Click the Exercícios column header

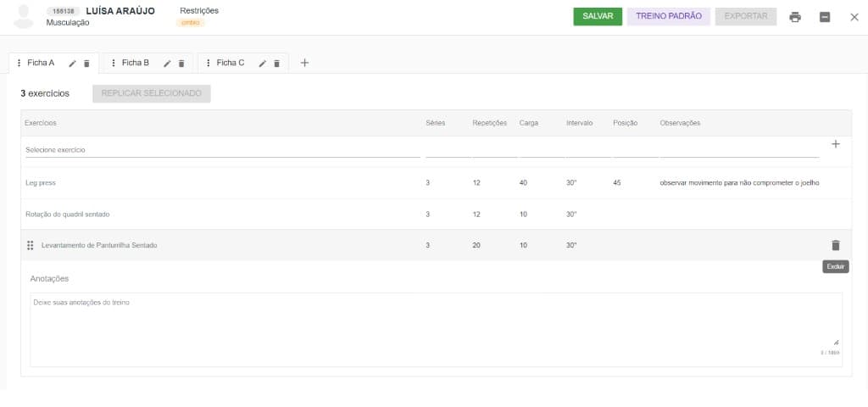click(x=41, y=123)
